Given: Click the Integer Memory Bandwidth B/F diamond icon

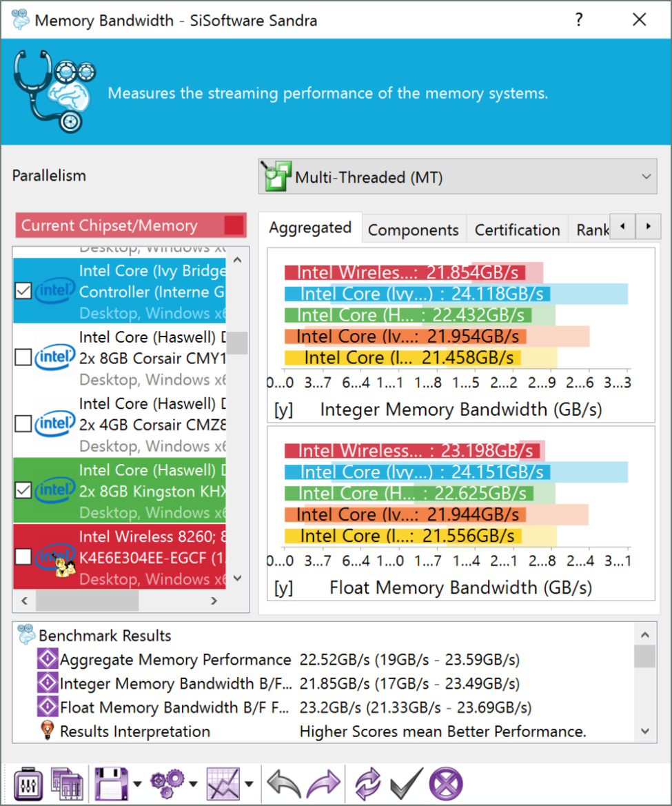Looking at the screenshot, I should point(48,683).
